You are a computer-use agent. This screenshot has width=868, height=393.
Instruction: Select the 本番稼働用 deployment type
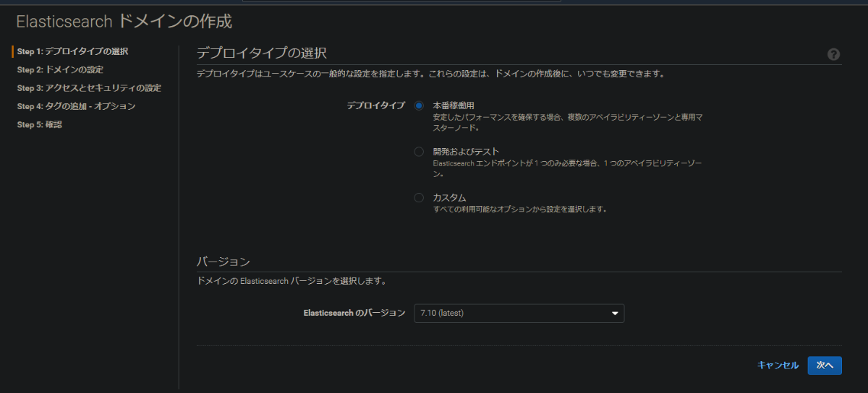(419, 105)
